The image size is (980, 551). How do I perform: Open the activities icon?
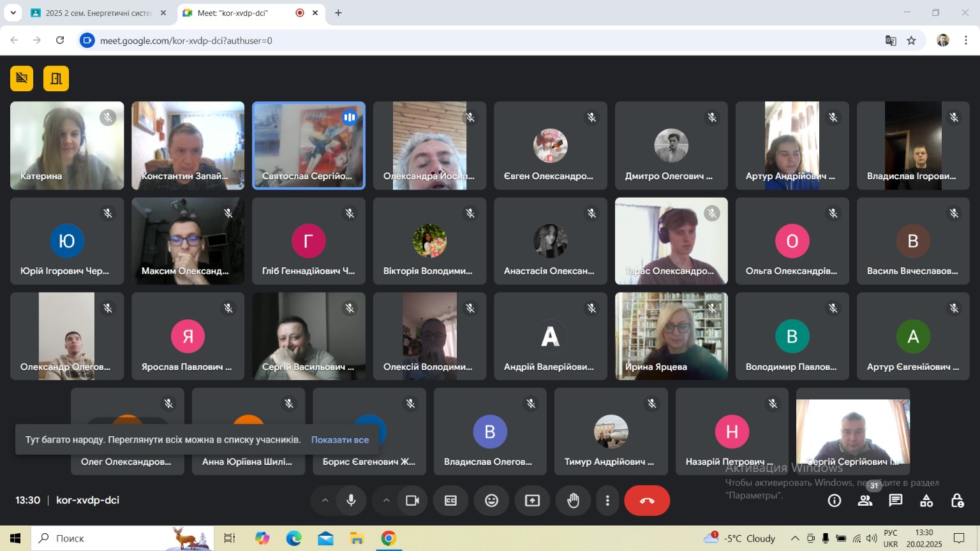pyautogui.click(x=926, y=501)
